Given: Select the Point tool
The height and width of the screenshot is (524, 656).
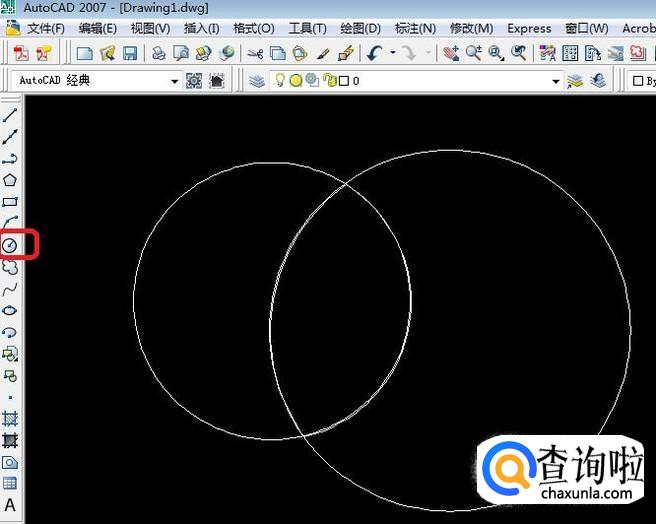Looking at the screenshot, I should tap(10, 397).
